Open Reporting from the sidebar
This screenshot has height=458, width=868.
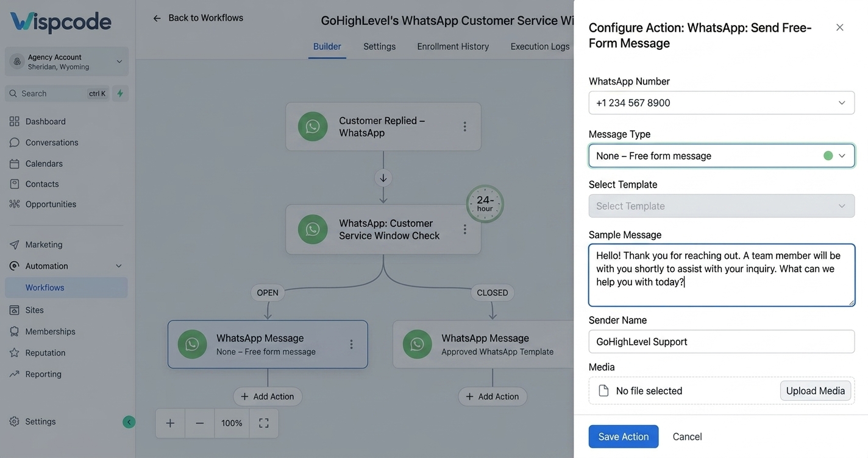(x=35, y=374)
